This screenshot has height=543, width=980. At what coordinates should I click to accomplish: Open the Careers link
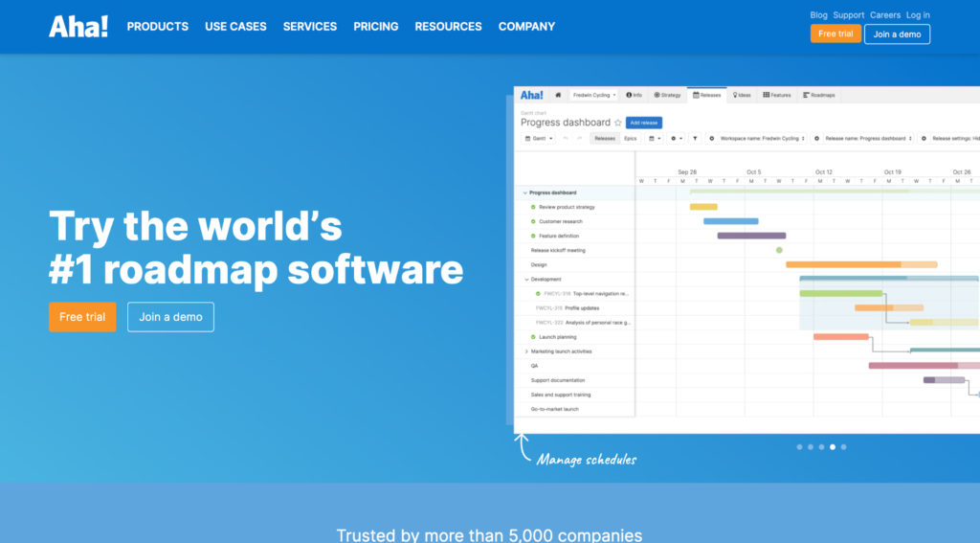click(885, 15)
